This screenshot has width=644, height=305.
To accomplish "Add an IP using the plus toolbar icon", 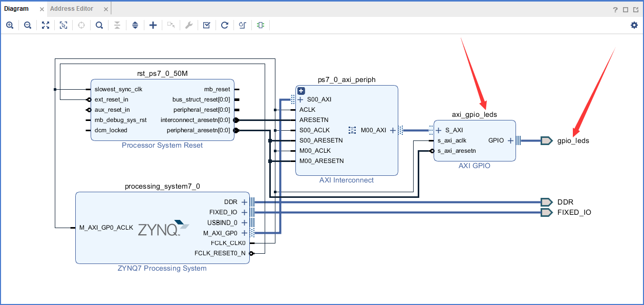I will pos(153,25).
